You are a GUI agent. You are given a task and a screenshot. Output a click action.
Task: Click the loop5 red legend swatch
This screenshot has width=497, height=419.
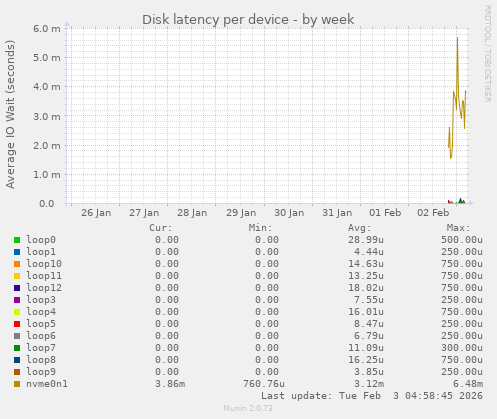coord(17,324)
